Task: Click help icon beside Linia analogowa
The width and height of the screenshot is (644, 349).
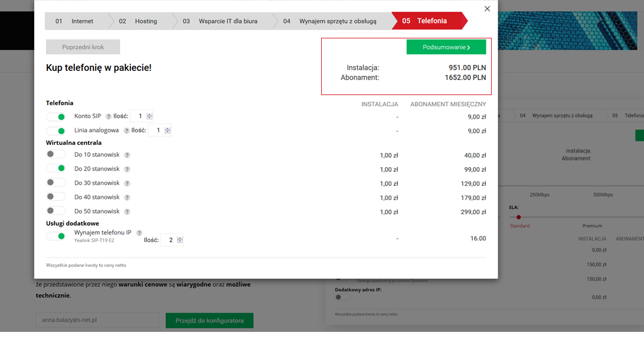Action: [x=126, y=131]
